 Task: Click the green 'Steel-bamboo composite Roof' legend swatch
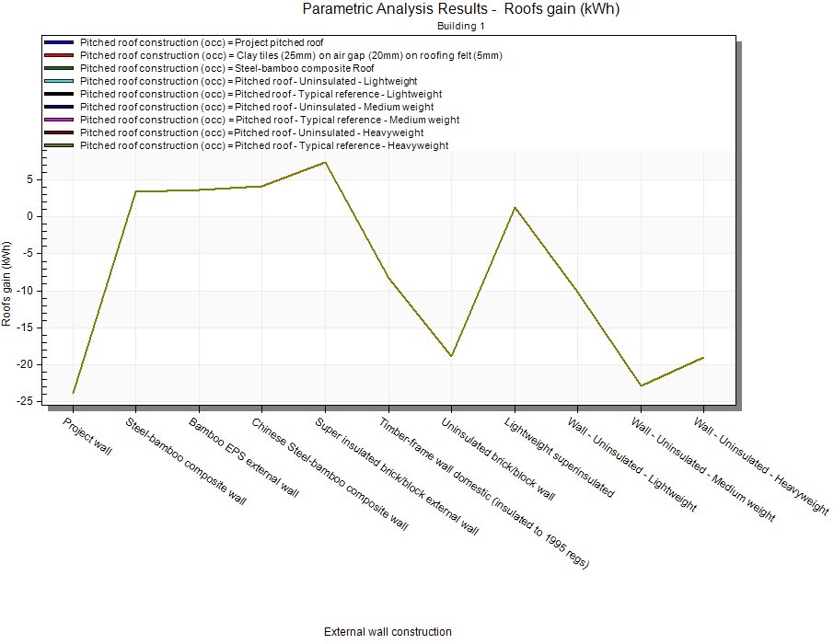click(x=59, y=68)
